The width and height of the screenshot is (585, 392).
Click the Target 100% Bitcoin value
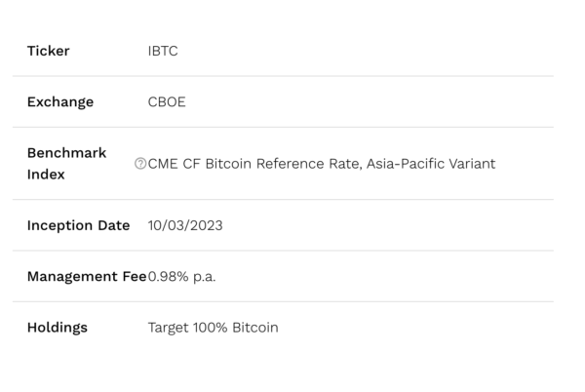coord(213,328)
